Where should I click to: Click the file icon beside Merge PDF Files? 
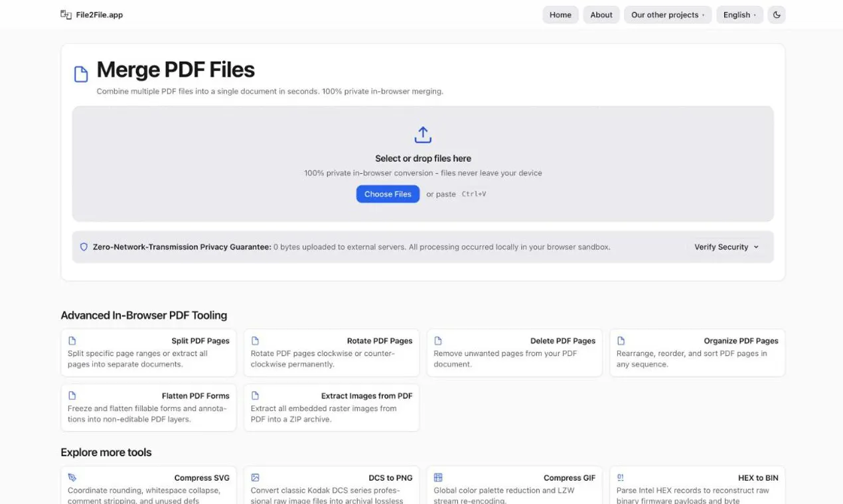pos(81,74)
